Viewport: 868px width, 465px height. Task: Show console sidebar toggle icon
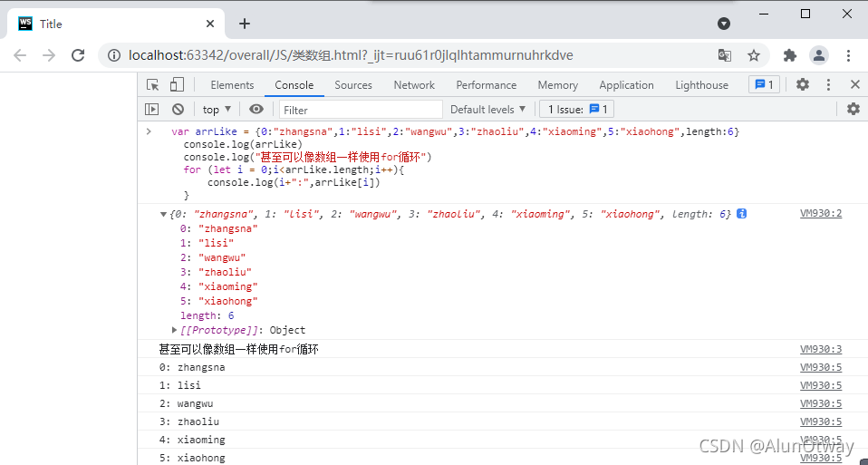151,109
